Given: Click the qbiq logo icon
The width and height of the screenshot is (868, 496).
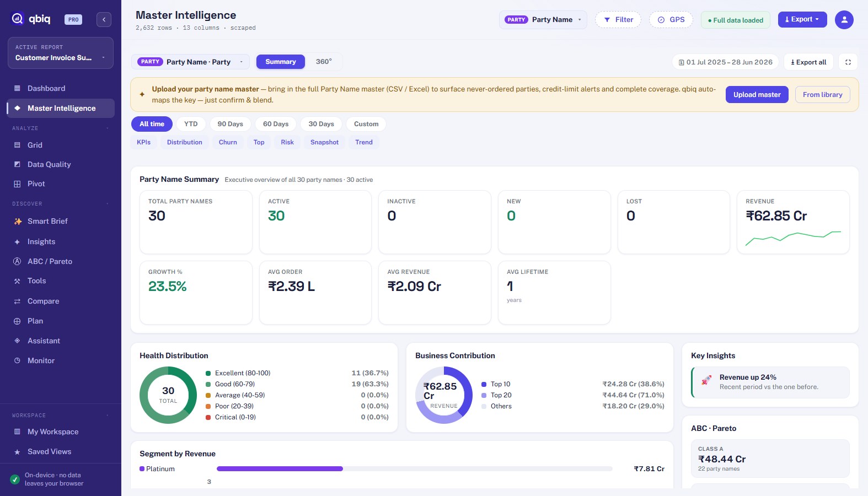Looking at the screenshot, I should pos(18,19).
